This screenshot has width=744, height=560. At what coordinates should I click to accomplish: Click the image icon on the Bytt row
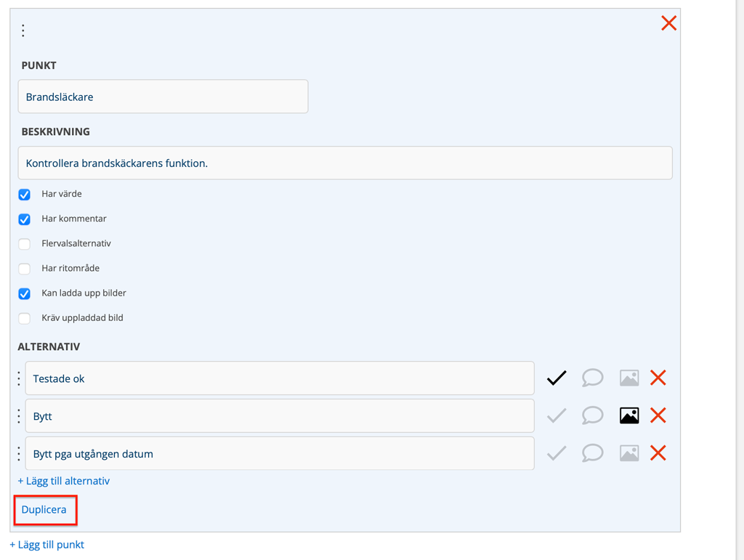629,415
